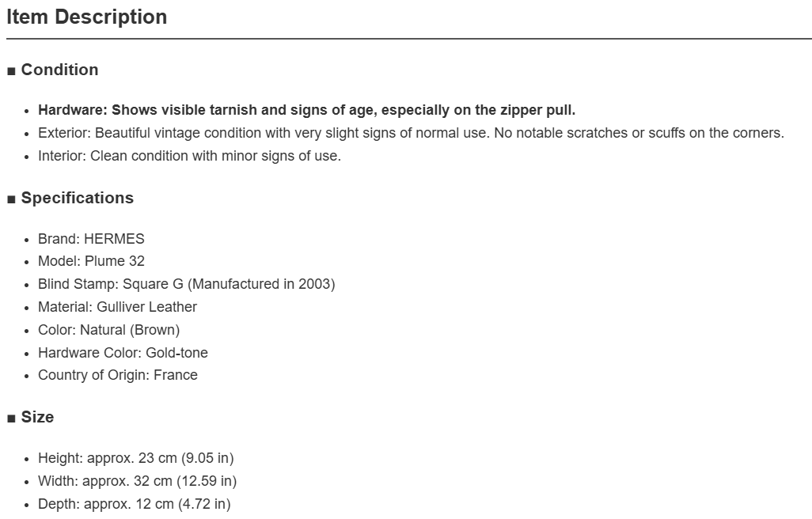Click the Model: Plume 32 line
Image resolution: width=812 pixels, height=519 pixels.
[x=91, y=261]
